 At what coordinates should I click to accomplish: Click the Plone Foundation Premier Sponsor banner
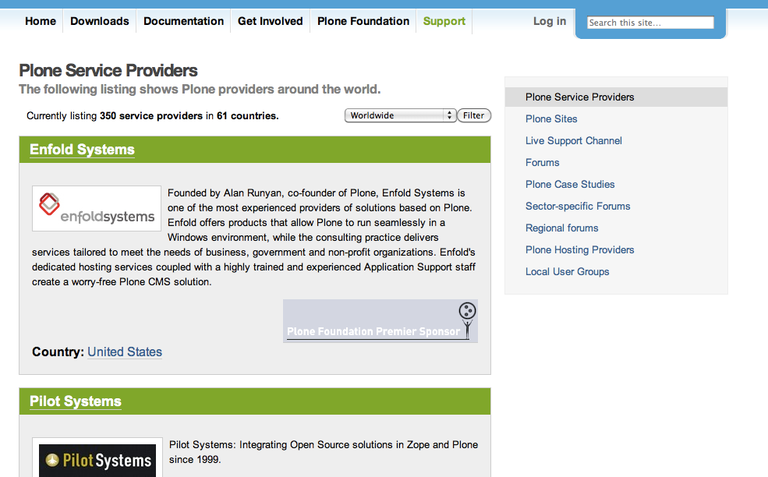click(x=380, y=321)
